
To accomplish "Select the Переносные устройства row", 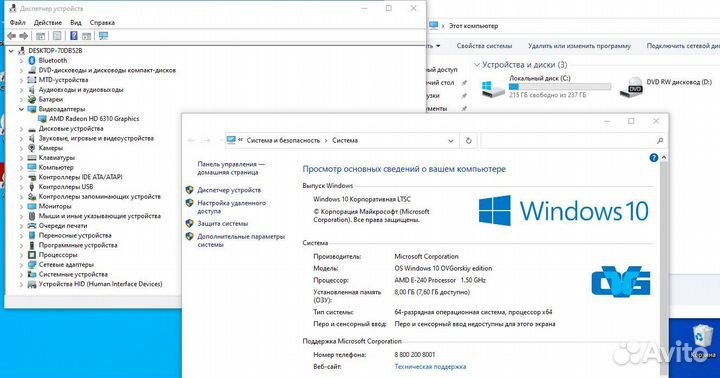I will 75,236.
